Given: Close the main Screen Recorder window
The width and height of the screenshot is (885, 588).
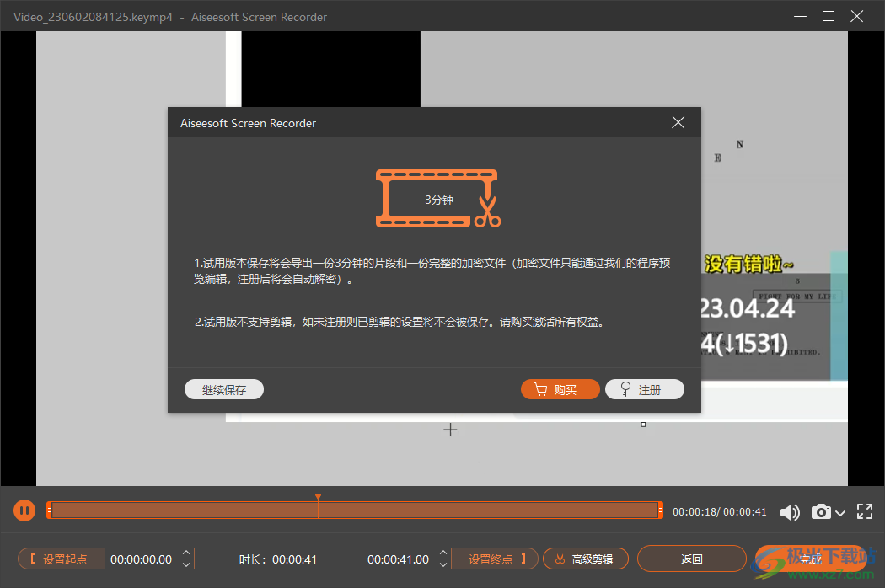Looking at the screenshot, I should click(857, 16).
